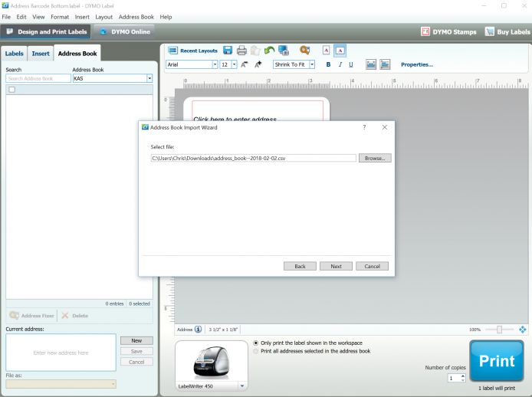
Task: Click Browse... to choose a file
Action: (375, 158)
